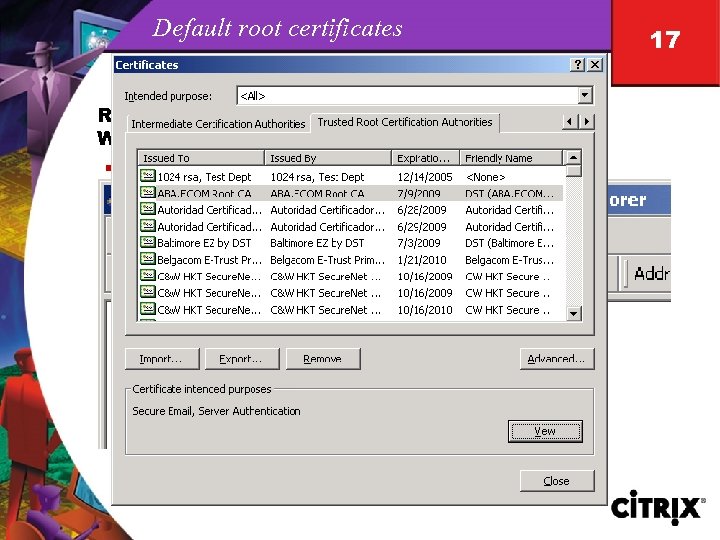Select the Belgacom E-Trust certificate icon
The height and width of the screenshot is (540, 720).
coord(147,259)
